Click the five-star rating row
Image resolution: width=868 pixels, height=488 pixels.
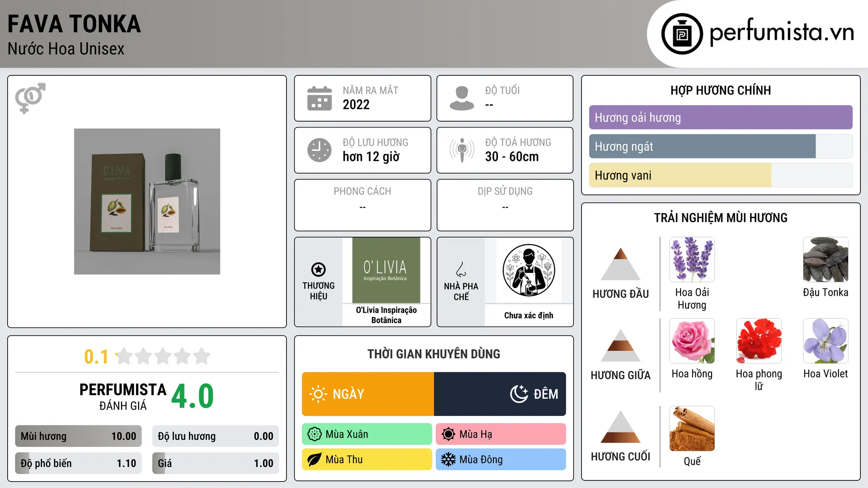click(163, 356)
